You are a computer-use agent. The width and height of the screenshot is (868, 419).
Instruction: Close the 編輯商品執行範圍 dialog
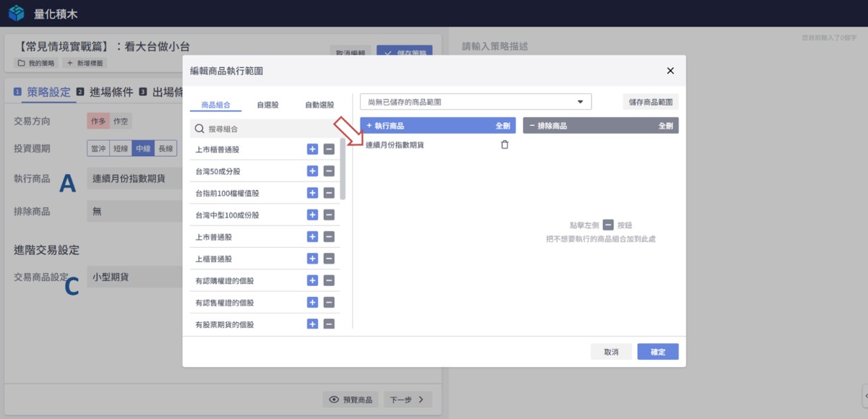pyautogui.click(x=670, y=71)
